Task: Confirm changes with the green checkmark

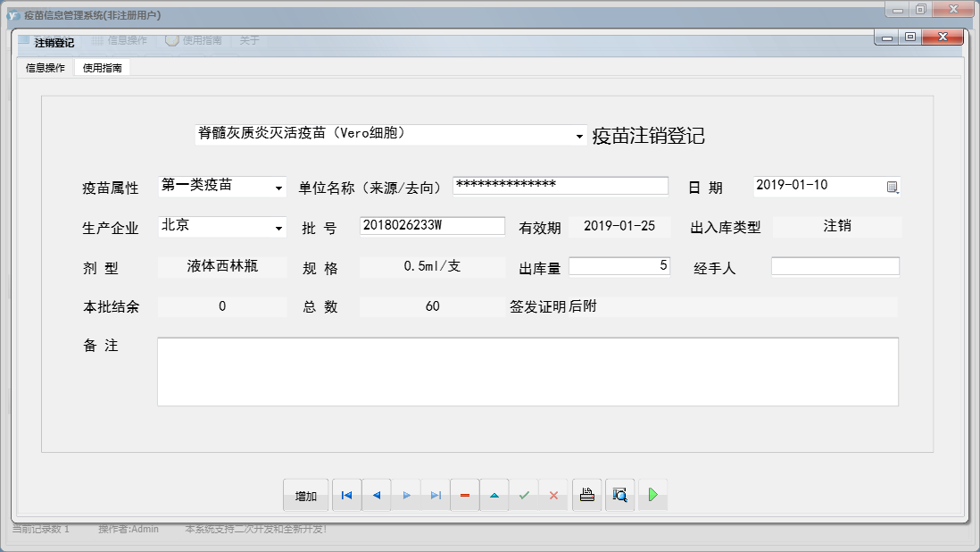Action: coord(525,494)
